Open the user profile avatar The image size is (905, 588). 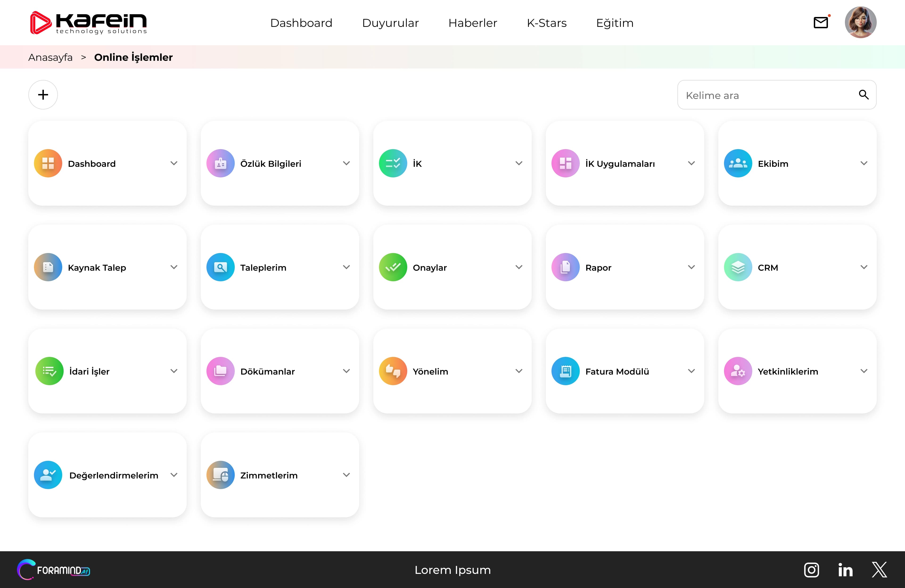tap(860, 22)
